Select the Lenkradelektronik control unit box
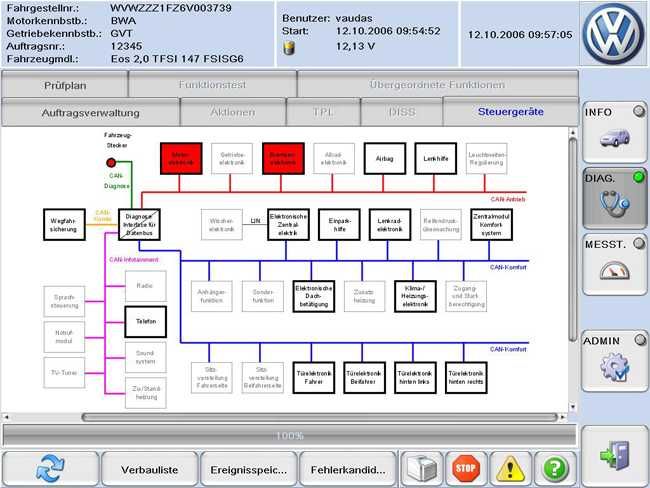This screenshot has width=650, height=488. click(x=390, y=225)
